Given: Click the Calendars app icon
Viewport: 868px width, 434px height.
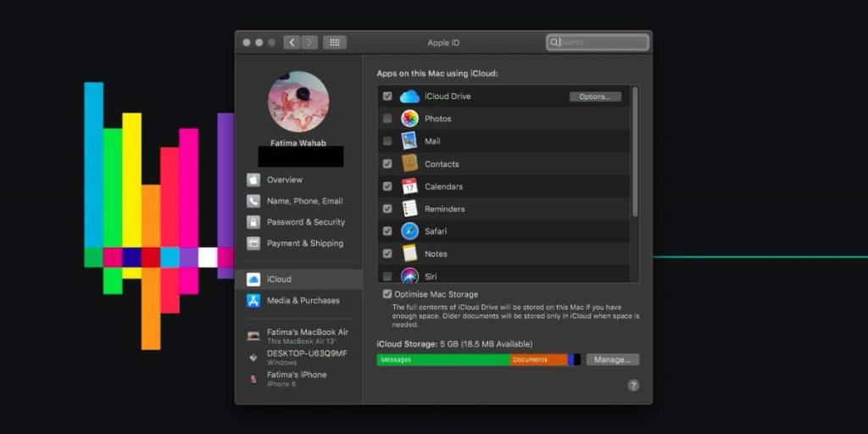Looking at the screenshot, I should click(409, 186).
